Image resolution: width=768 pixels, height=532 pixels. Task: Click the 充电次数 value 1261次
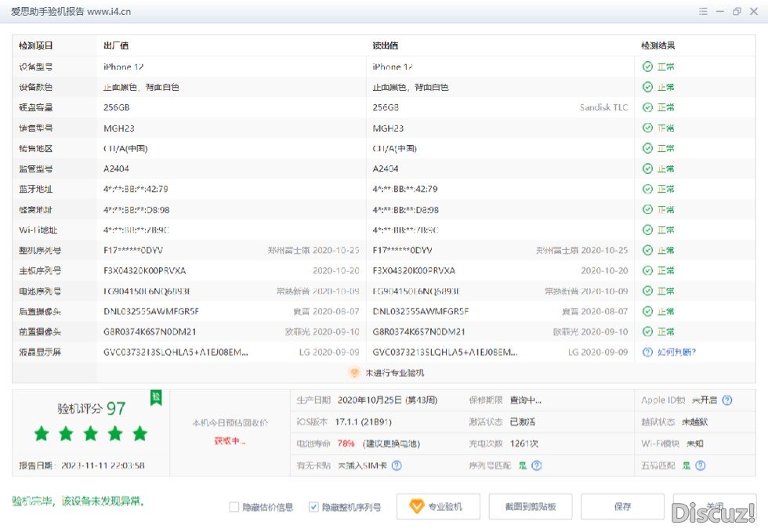(x=524, y=443)
